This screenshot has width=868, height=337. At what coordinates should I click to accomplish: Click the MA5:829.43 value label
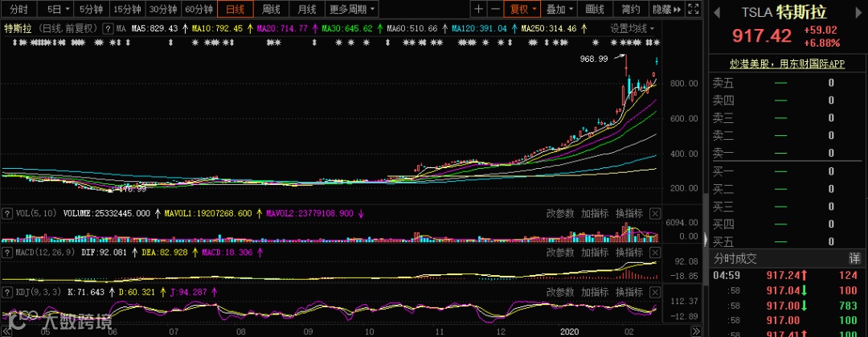click(154, 28)
